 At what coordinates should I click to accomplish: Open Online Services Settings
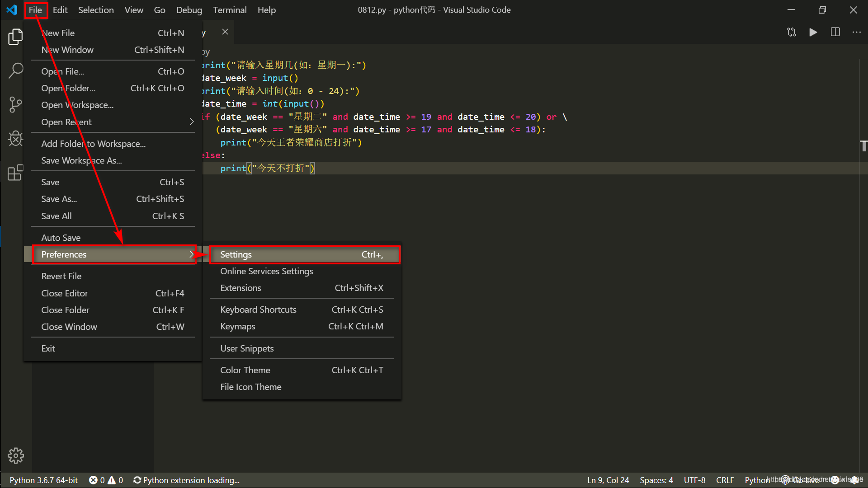pos(302,271)
